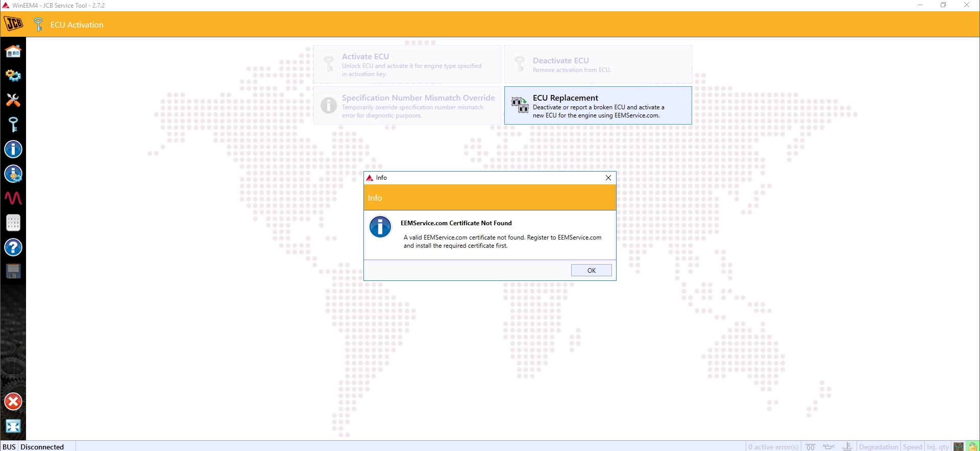Click the coolant temperature indicator in status bar
The width and height of the screenshot is (980, 451).
pyautogui.click(x=847, y=447)
